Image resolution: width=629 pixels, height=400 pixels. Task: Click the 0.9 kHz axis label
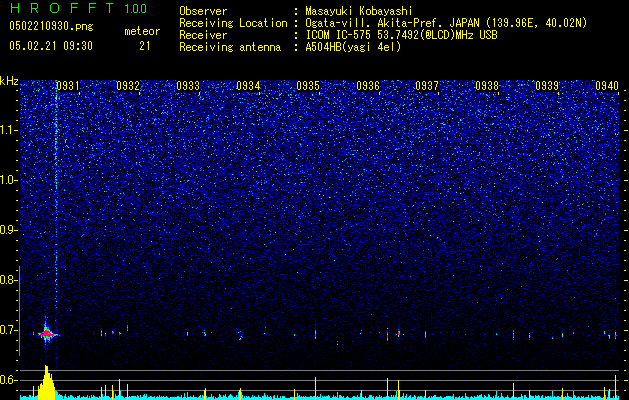pos(9,230)
